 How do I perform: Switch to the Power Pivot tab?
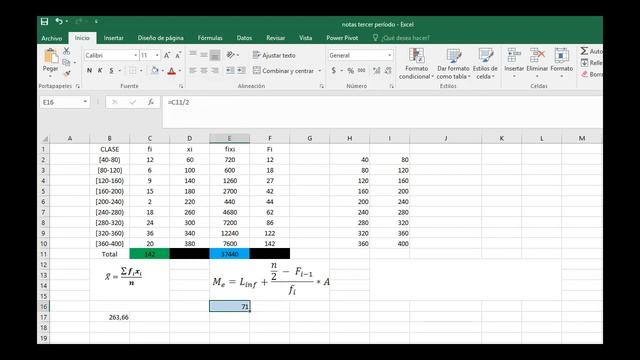coord(342,38)
